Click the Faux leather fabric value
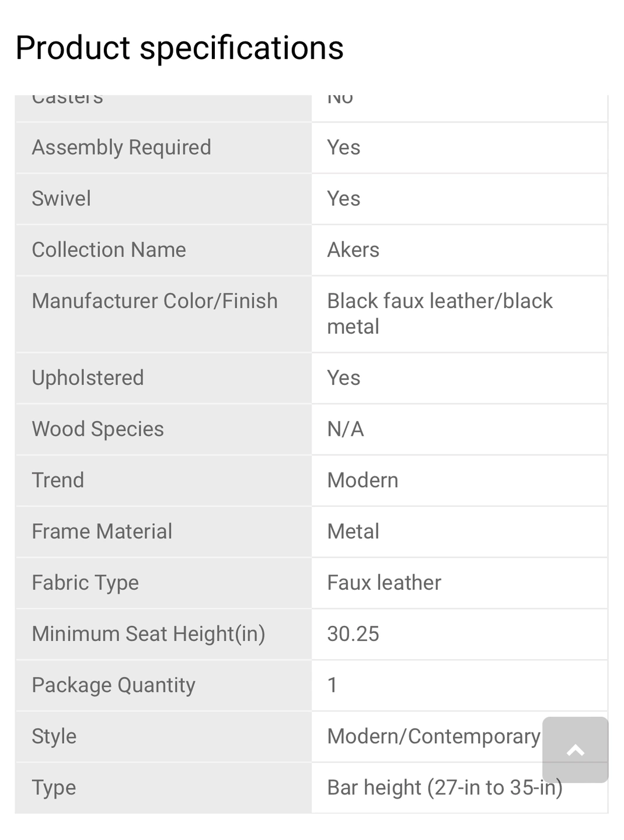The image size is (624, 840). point(384,583)
